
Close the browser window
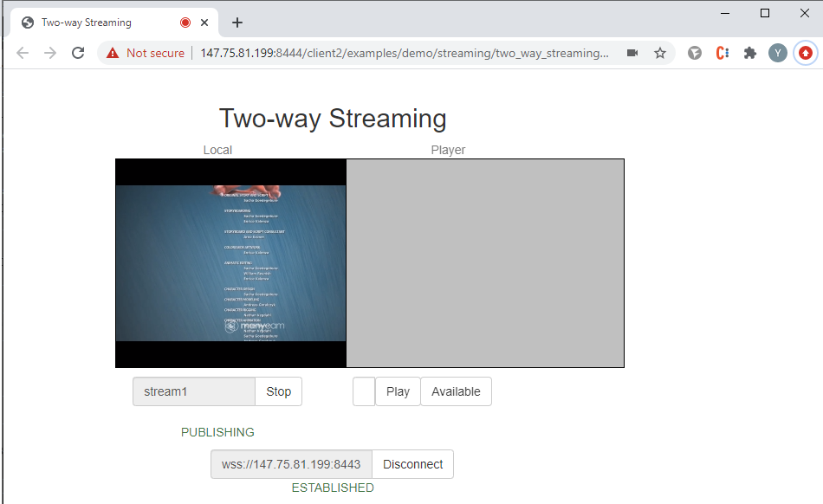click(x=805, y=13)
